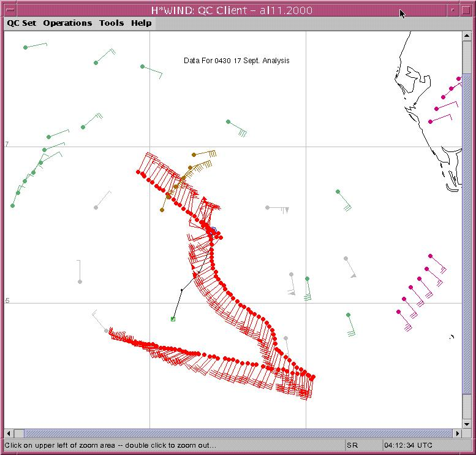The width and height of the screenshot is (476, 455).
Task: Select the easternmost red flight track dot
Action: click(x=313, y=377)
